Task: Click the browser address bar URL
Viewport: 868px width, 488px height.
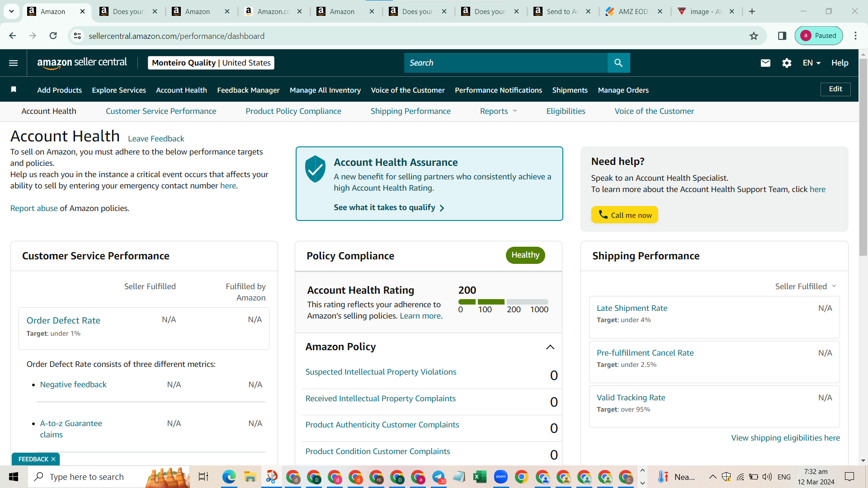Action: click(x=176, y=36)
